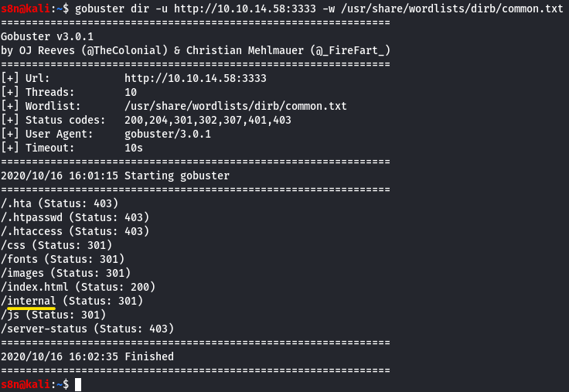
Task: Click the Timeout value 10s
Action: (x=133, y=148)
